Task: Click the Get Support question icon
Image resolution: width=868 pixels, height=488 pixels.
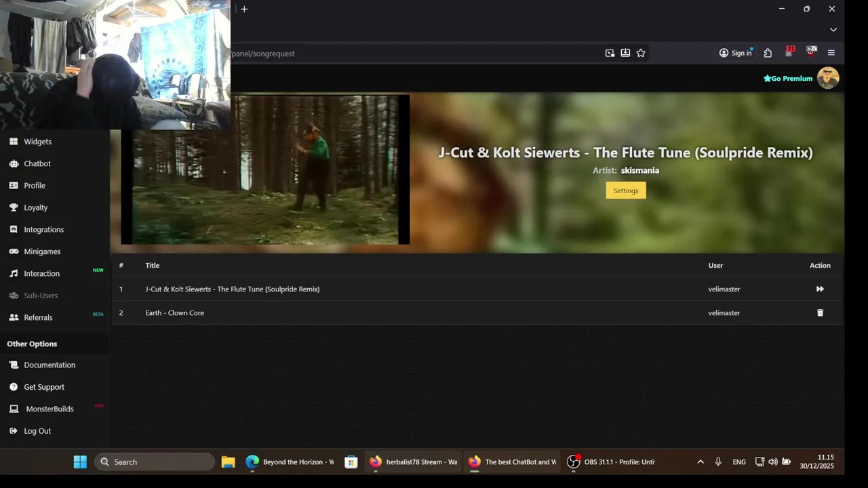Action: 14,387
